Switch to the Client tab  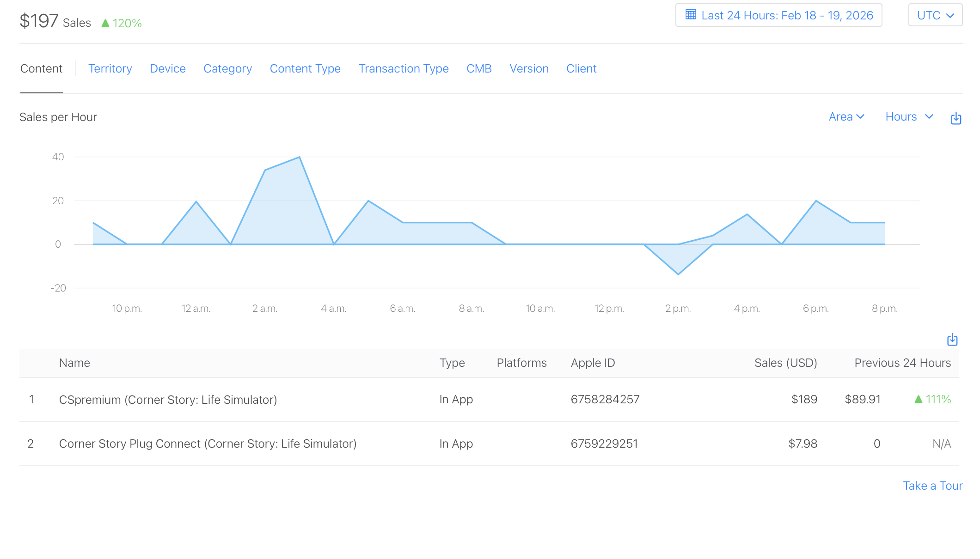point(581,68)
